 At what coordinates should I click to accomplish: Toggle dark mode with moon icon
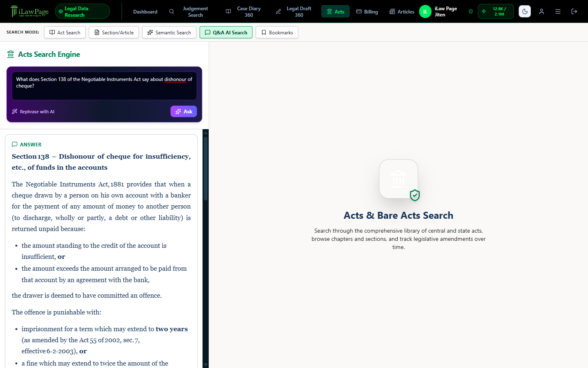525,11
